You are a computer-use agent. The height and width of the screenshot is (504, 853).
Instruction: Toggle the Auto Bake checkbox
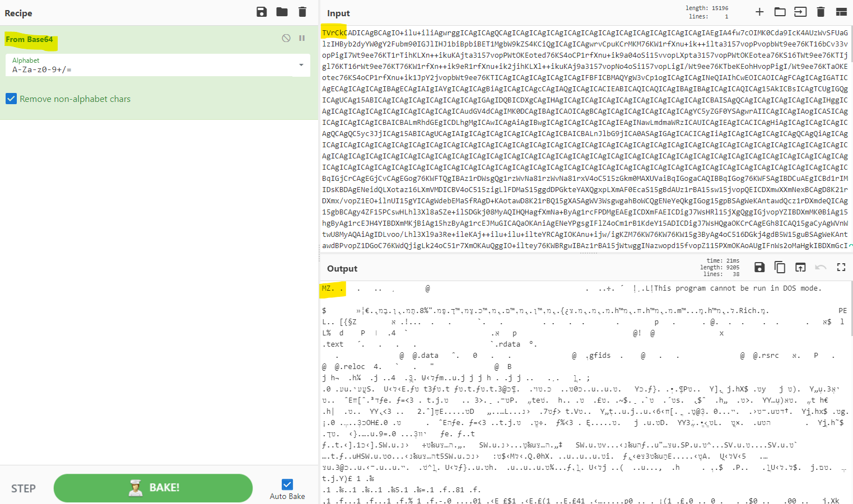287,484
